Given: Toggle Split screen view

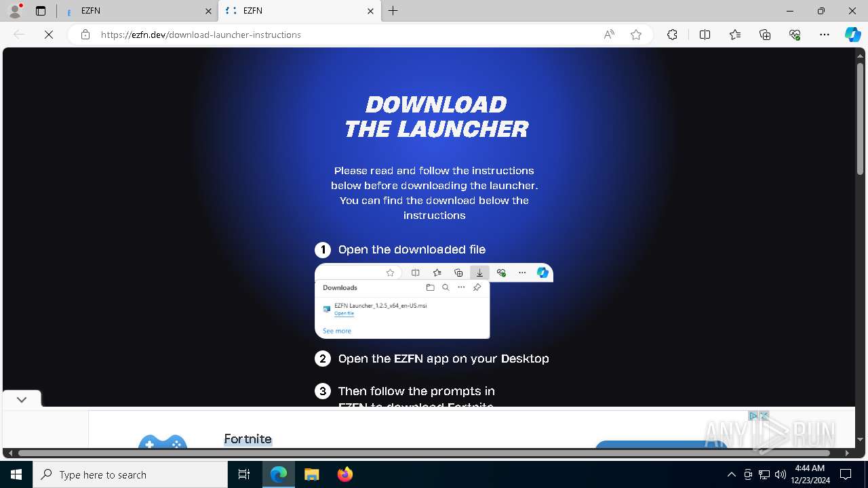Looking at the screenshot, I should pos(705,35).
